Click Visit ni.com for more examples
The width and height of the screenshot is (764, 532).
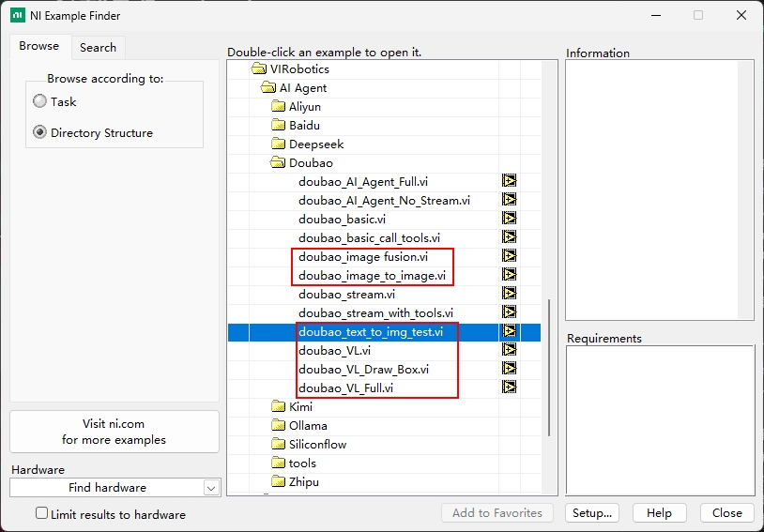pyautogui.click(x=115, y=432)
